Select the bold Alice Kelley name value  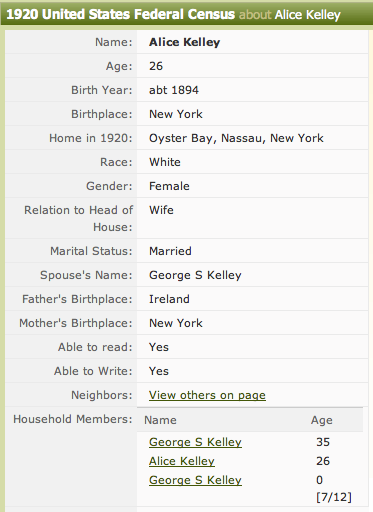click(x=184, y=42)
